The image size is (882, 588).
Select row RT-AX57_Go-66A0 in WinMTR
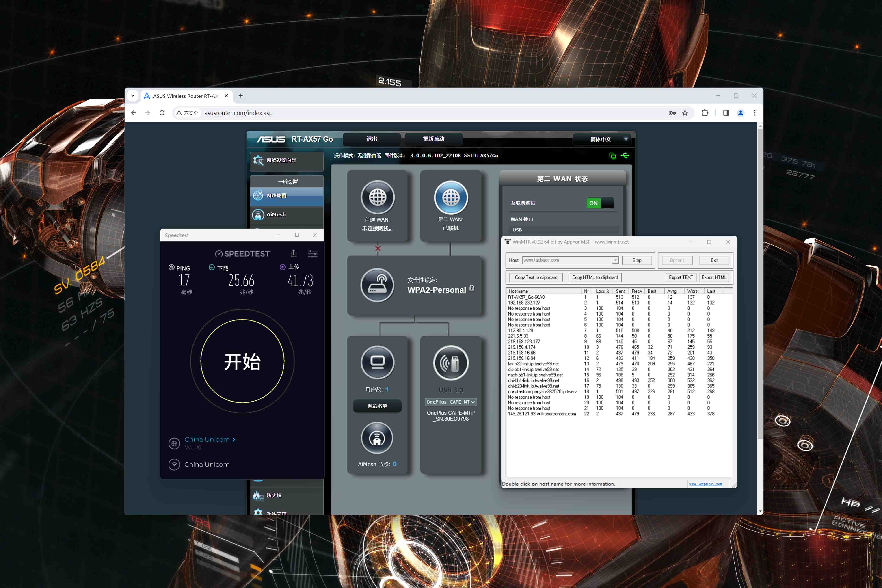(x=619, y=297)
